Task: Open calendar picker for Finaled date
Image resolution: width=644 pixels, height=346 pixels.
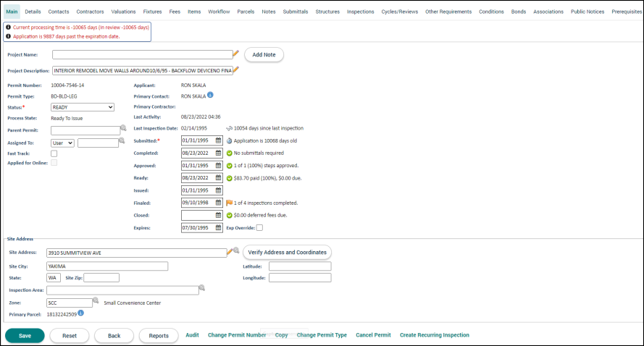Action: (x=218, y=203)
